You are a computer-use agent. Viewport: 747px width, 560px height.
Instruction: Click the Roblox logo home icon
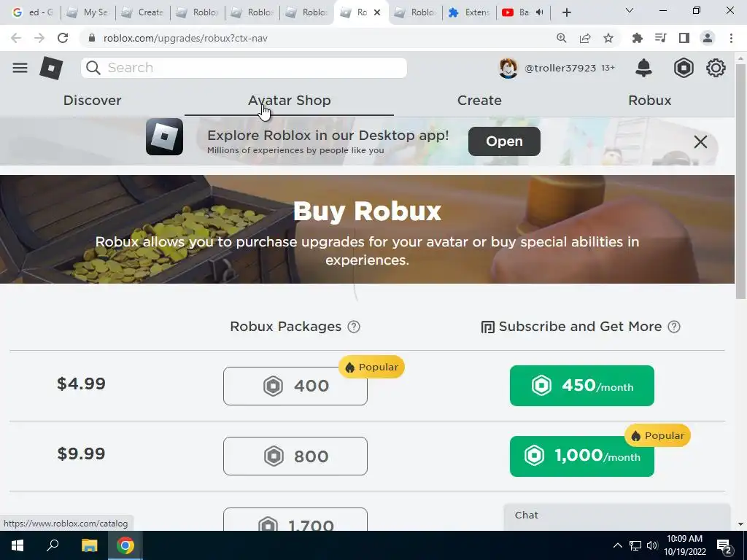point(52,68)
